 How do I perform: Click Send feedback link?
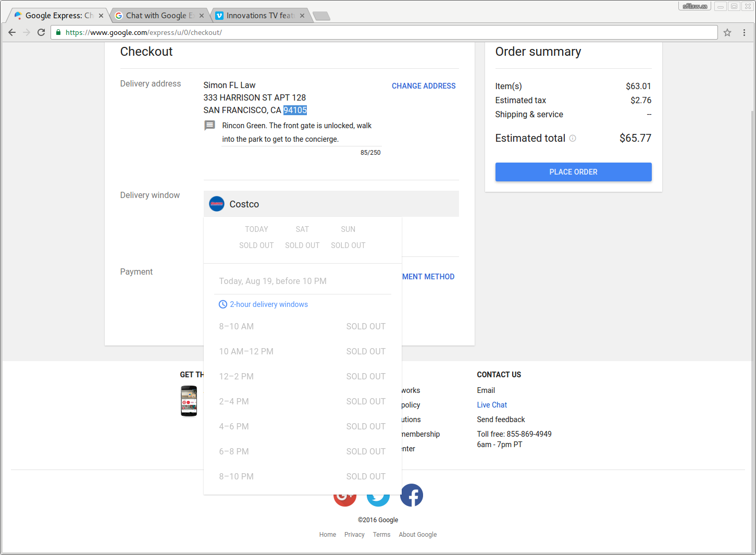pos(501,420)
